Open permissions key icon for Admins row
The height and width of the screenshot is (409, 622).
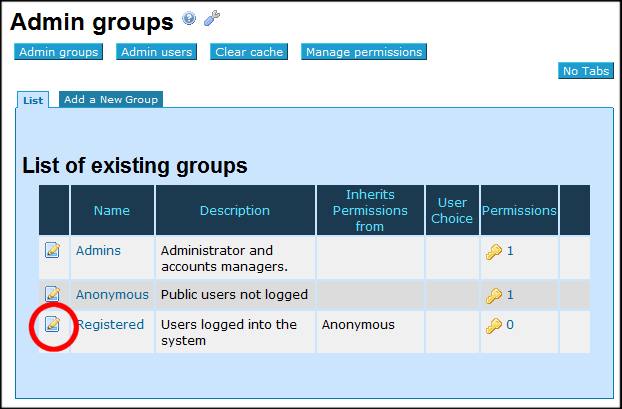click(x=493, y=252)
